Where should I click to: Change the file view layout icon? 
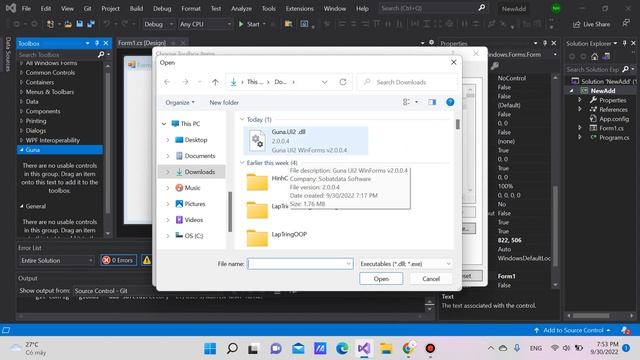coord(407,102)
